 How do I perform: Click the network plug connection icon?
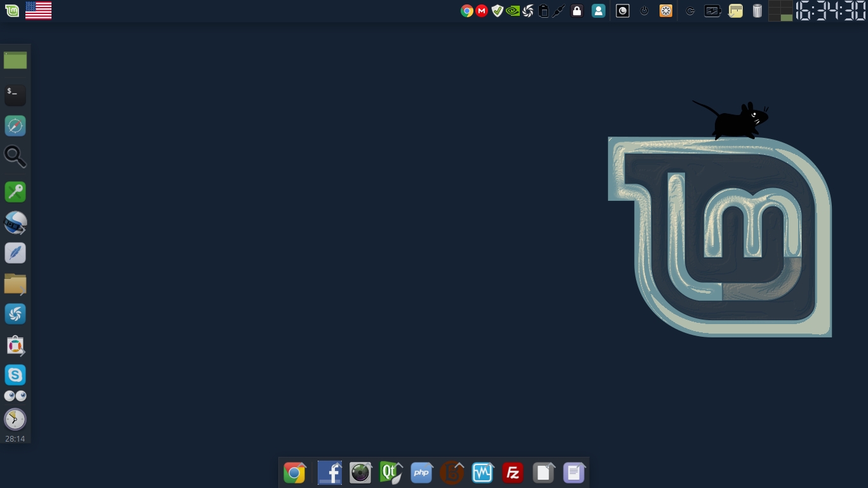coord(559,11)
